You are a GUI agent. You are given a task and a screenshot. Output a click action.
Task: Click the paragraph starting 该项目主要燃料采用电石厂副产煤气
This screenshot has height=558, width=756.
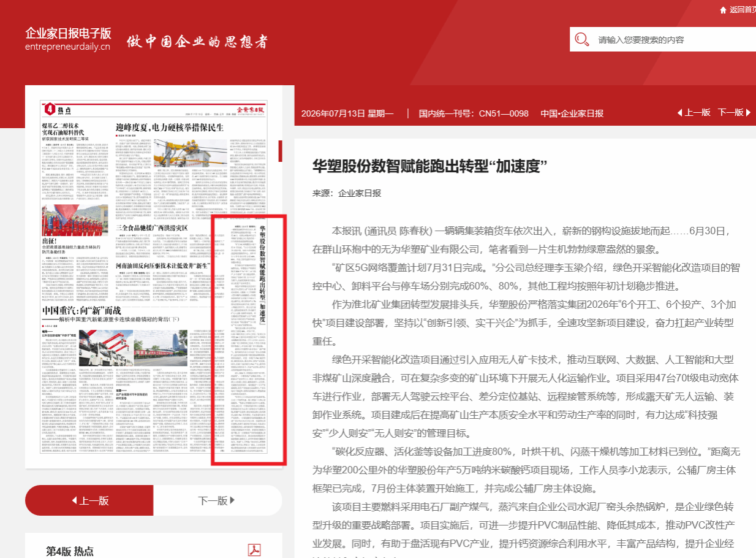click(524, 529)
